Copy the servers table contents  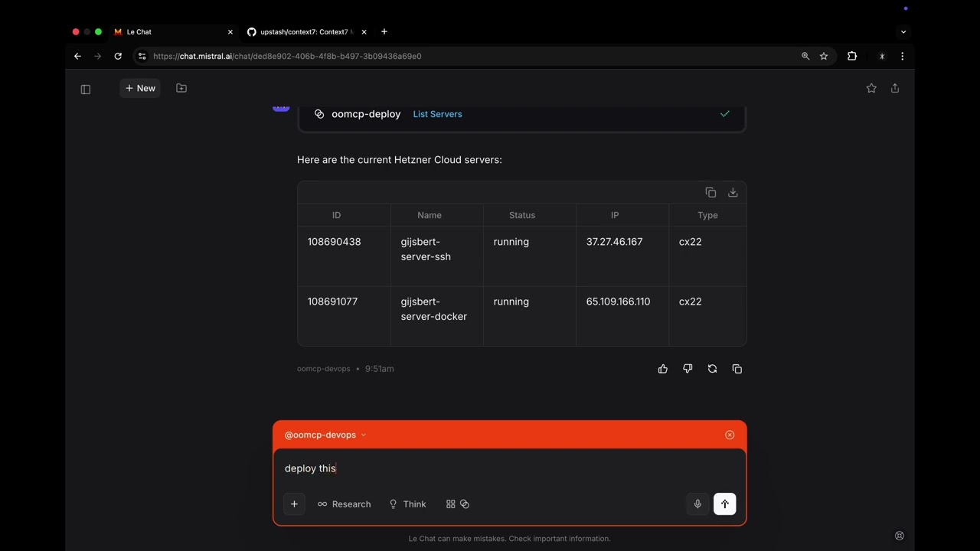710,193
